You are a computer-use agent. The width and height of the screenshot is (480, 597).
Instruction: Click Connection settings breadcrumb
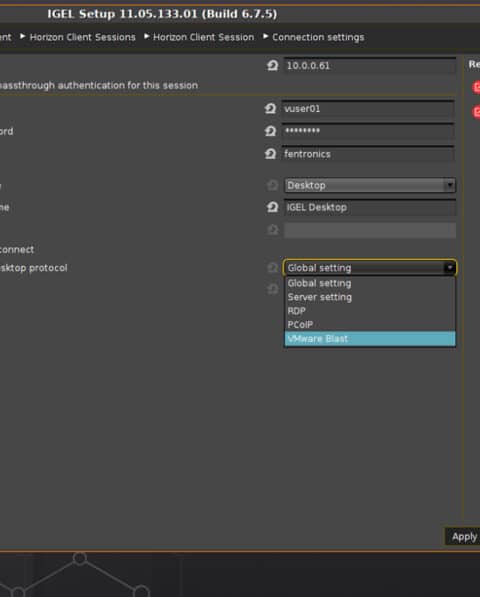[318, 37]
